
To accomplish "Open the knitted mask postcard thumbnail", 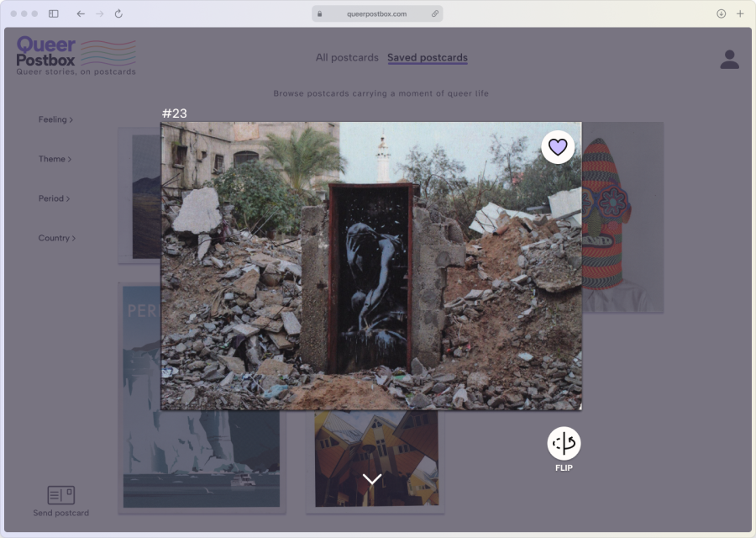I will point(622,217).
